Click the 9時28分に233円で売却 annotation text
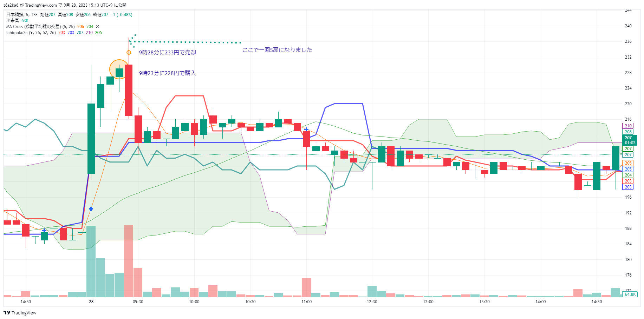 click(x=168, y=53)
